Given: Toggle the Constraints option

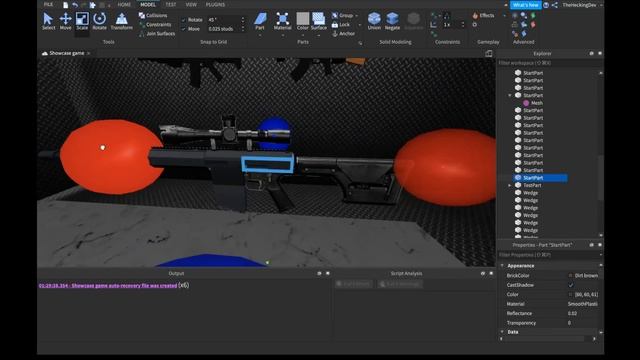Looking at the screenshot, I should (155, 24).
